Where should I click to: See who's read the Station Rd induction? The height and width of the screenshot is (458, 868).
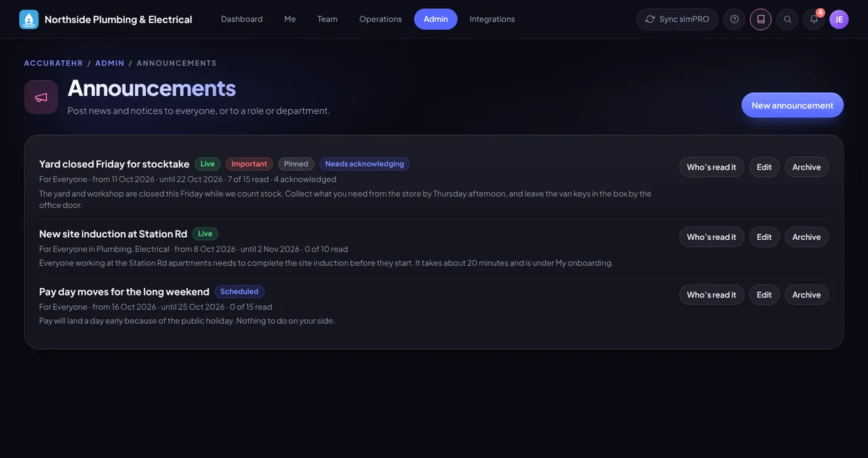point(711,237)
